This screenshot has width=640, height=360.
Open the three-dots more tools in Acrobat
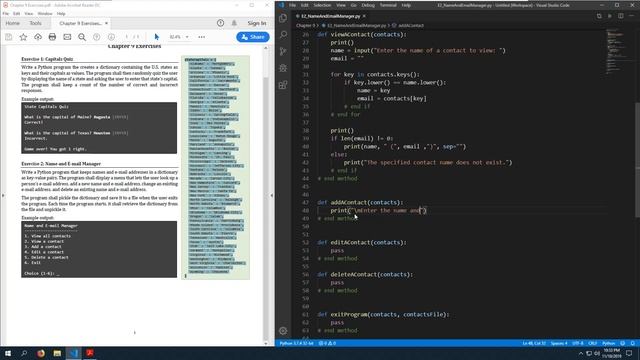[x=202, y=37]
